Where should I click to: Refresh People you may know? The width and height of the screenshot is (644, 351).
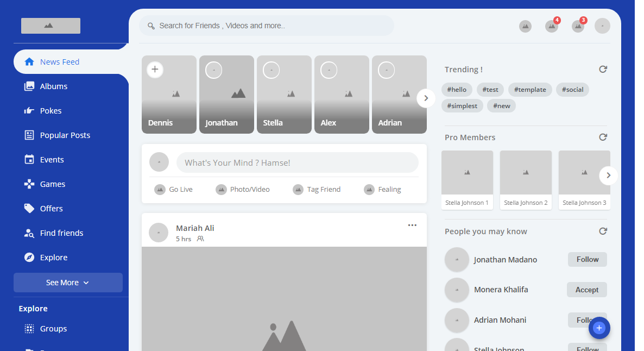pyautogui.click(x=603, y=231)
